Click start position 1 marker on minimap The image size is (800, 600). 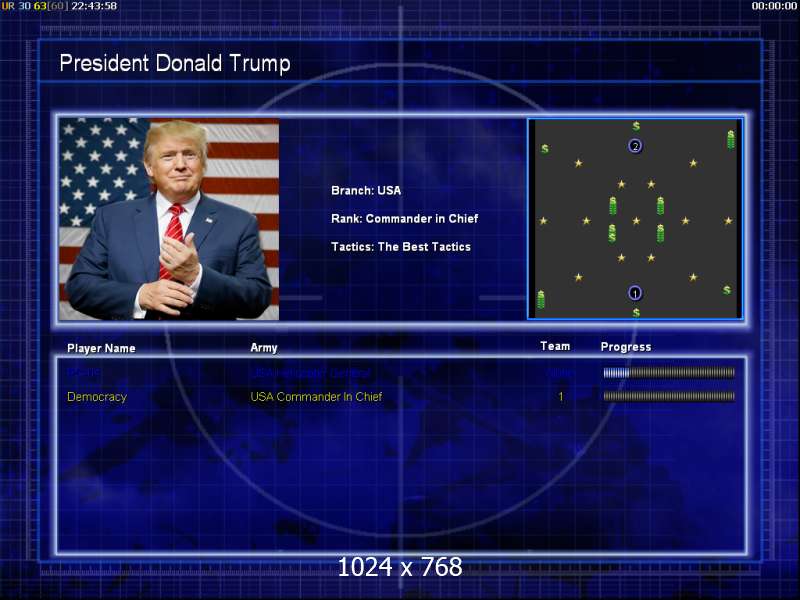pos(635,293)
